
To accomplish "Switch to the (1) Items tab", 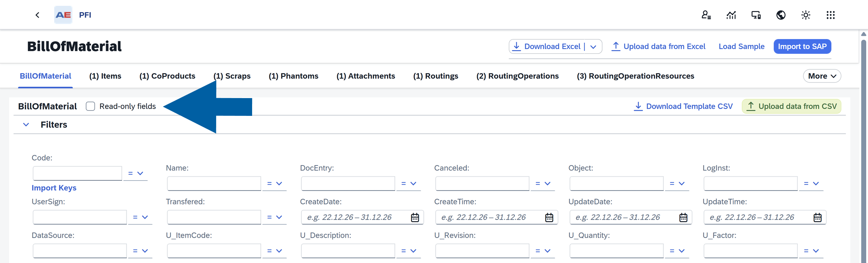I will [105, 76].
